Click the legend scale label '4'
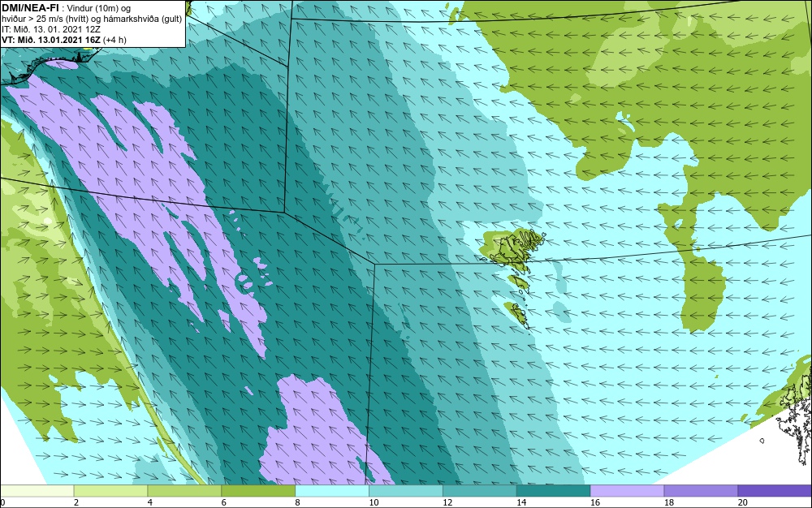Viewport: 812px width, 508px height. (x=150, y=502)
